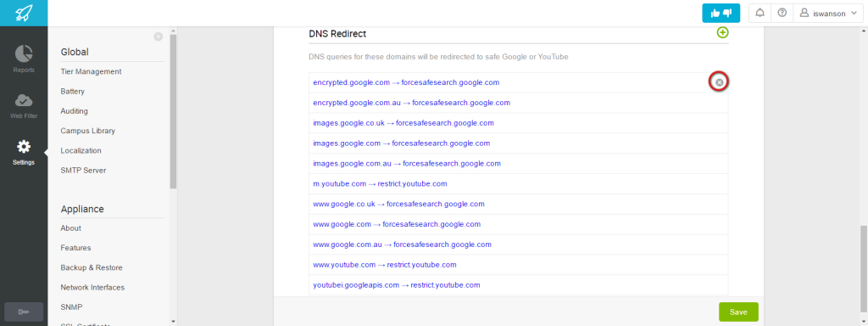This screenshot has width=868, height=326.
Task: Open the Web Filter section
Action: [x=24, y=105]
